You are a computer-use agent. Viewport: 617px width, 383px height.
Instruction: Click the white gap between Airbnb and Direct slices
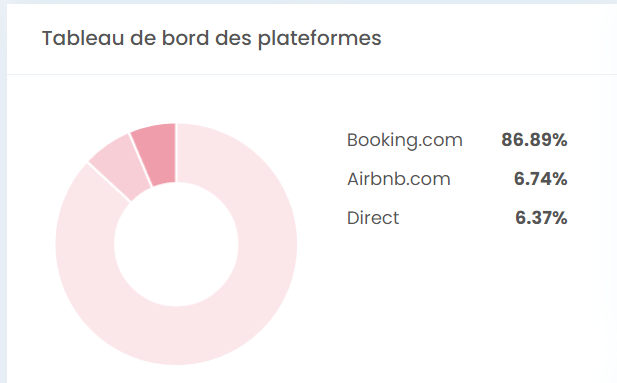point(141,160)
